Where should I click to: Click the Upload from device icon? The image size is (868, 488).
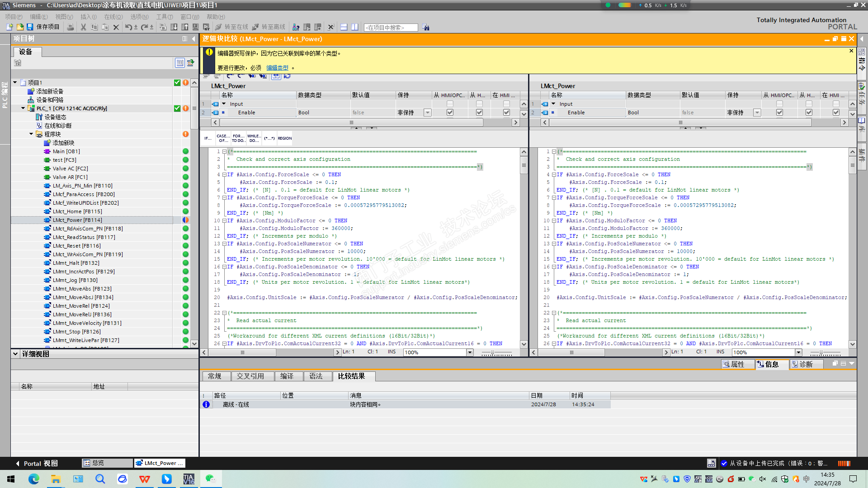[x=185, y=27]
